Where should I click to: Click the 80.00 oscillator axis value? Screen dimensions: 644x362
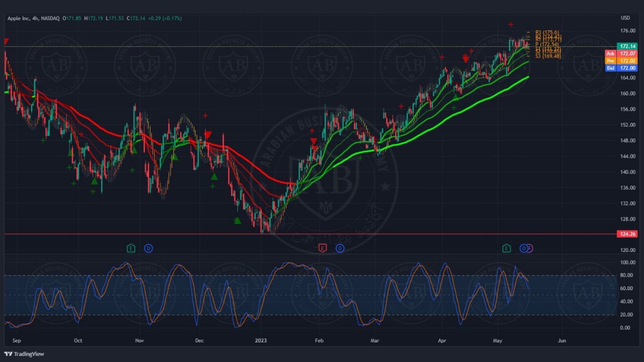[x=626, y=275]
